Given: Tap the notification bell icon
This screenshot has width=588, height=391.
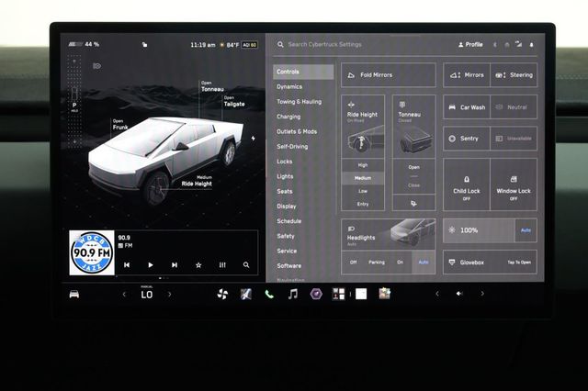Looking at the screenshot, I should [x=531, y=45].
